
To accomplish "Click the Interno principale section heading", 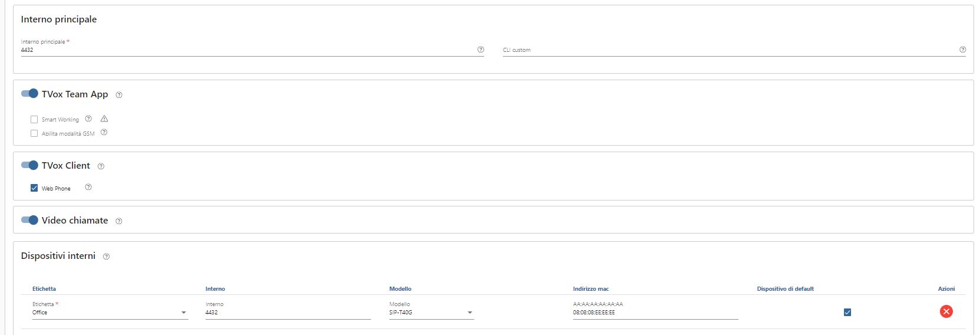I will click(x=59, y=19).
